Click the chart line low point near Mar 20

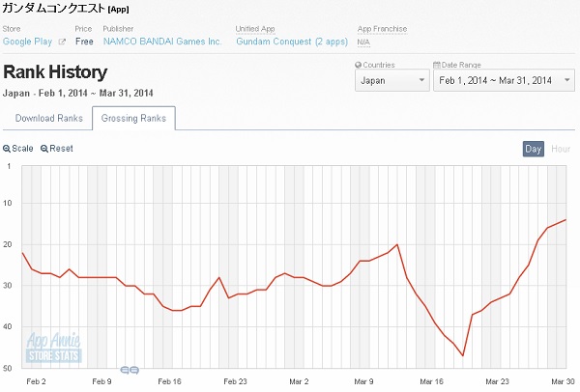(463, 355)
